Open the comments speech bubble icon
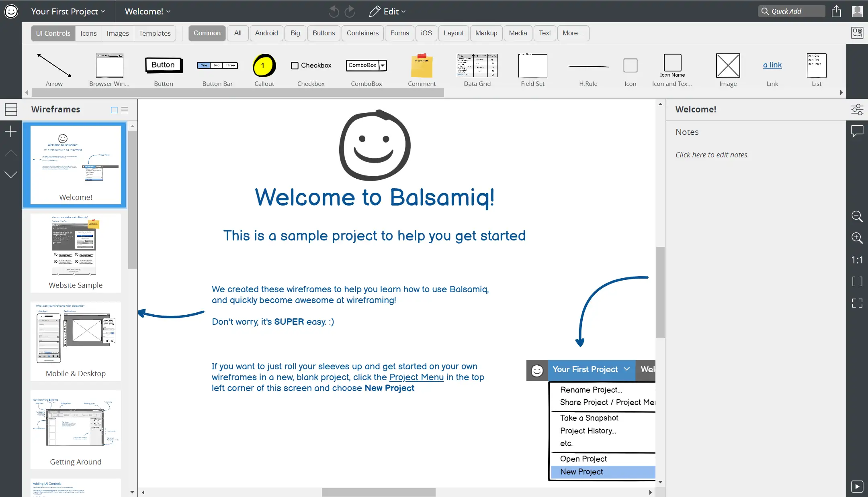The image size is (868, 497). pyautogui.click(x=857, y=131)
